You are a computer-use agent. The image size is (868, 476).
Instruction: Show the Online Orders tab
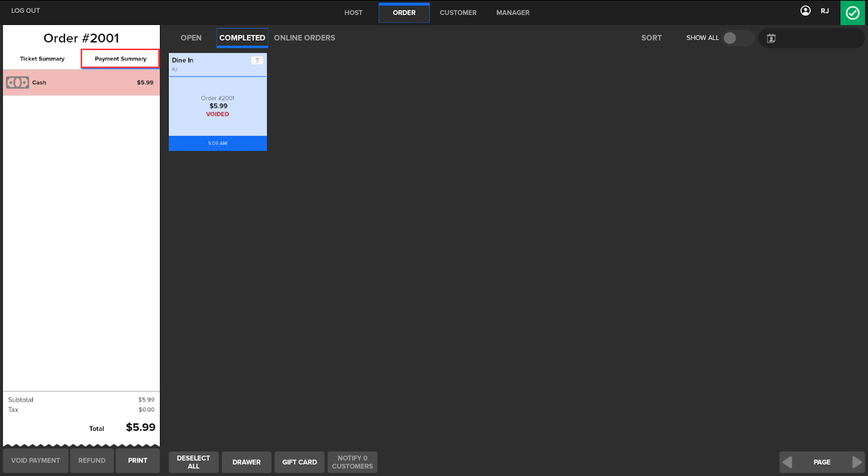tap(304, 38)
